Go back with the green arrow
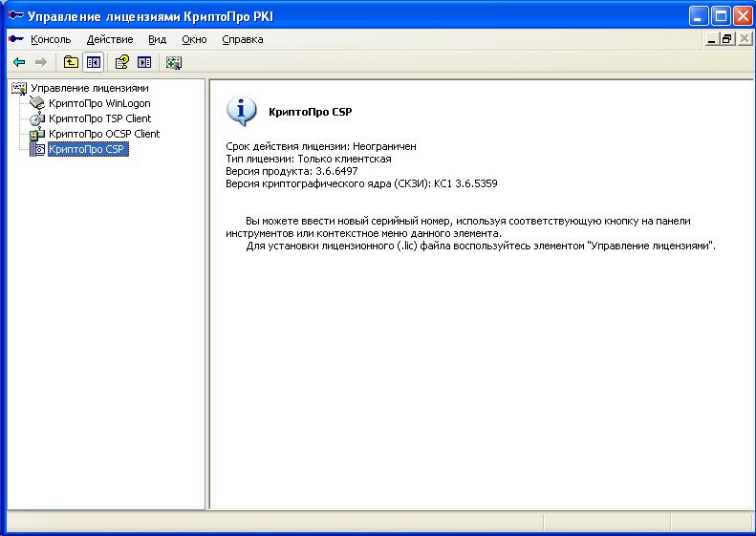756x536 pixels. [19, 62]
